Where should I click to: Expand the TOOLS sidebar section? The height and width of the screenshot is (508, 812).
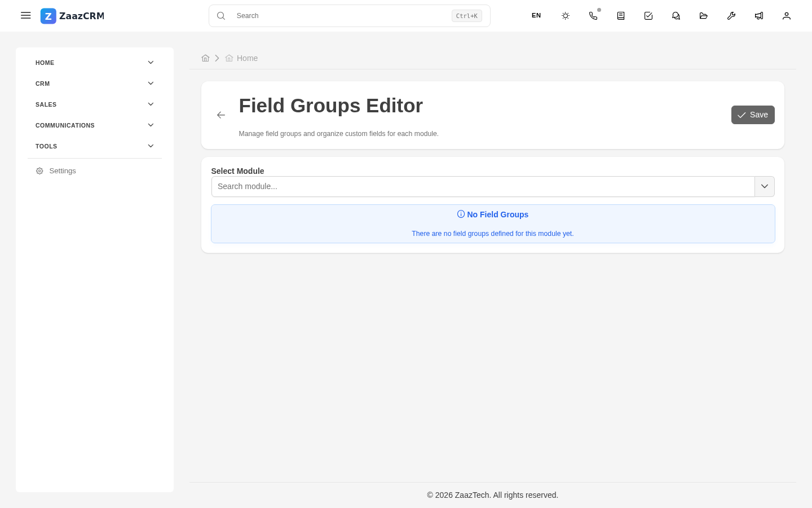95,146
